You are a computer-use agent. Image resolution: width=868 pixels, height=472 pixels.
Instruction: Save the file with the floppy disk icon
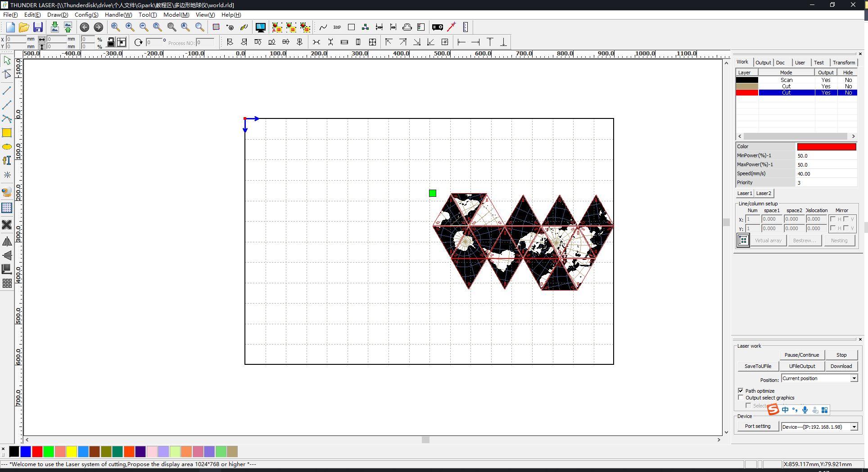(x=38, y=27)
